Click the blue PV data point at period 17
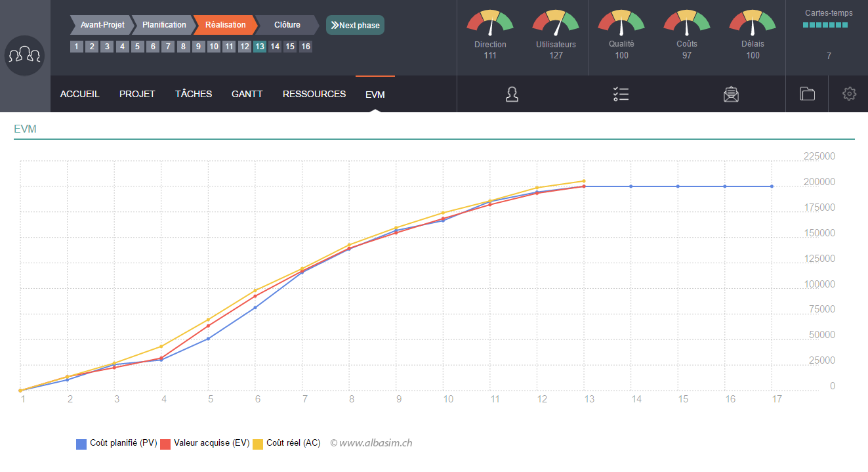The image size is (868, 472). click(772, 186)
